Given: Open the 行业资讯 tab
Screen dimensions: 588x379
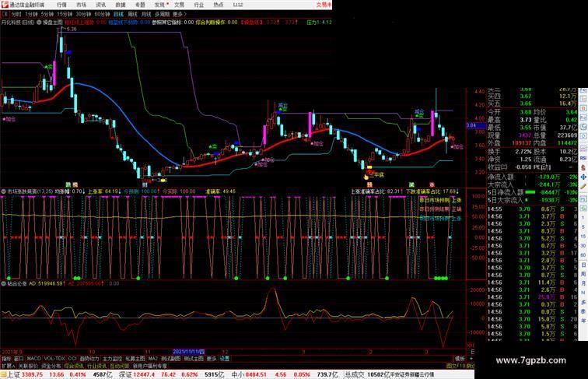Looking at the screenshot, I should 96,366.
